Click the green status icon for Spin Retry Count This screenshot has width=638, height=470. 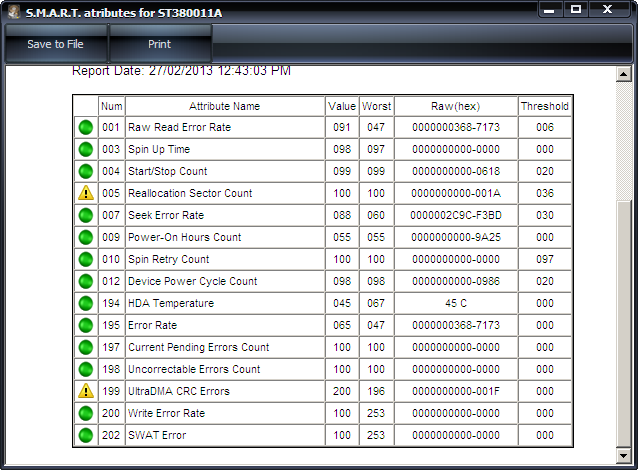pos(86,259)
